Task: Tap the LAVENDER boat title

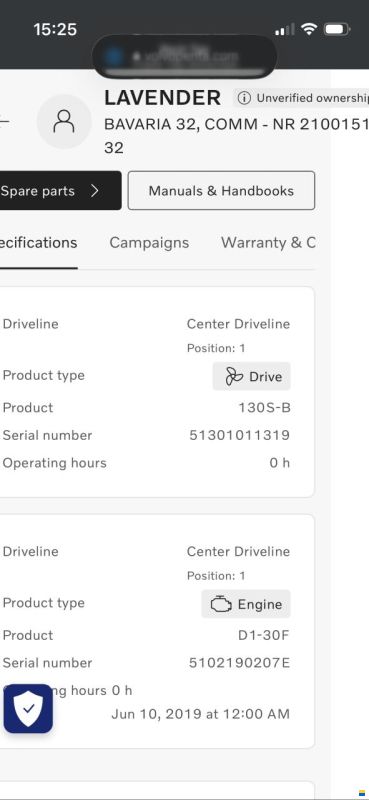Action: (x=162, y=98)
